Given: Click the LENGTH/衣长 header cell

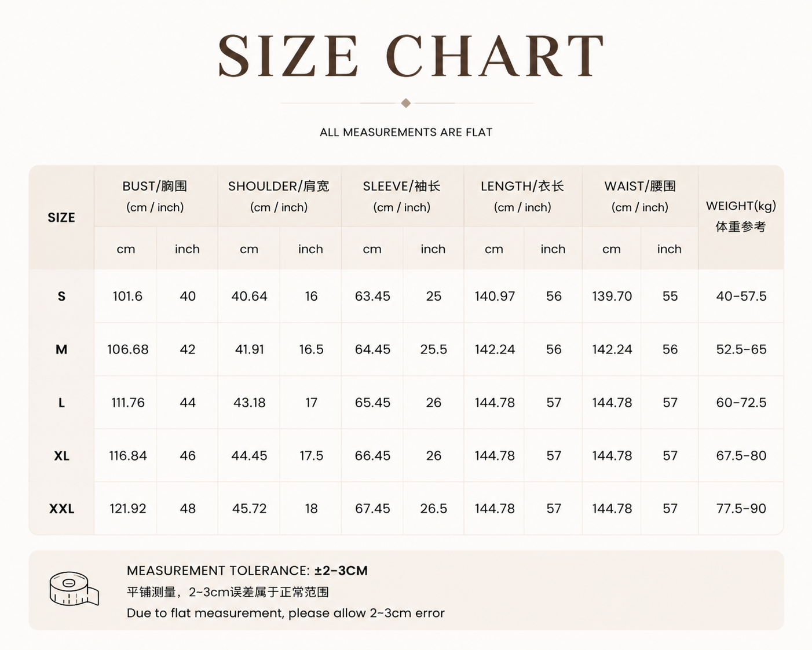Looking at the screenshot, I should 522,196.
